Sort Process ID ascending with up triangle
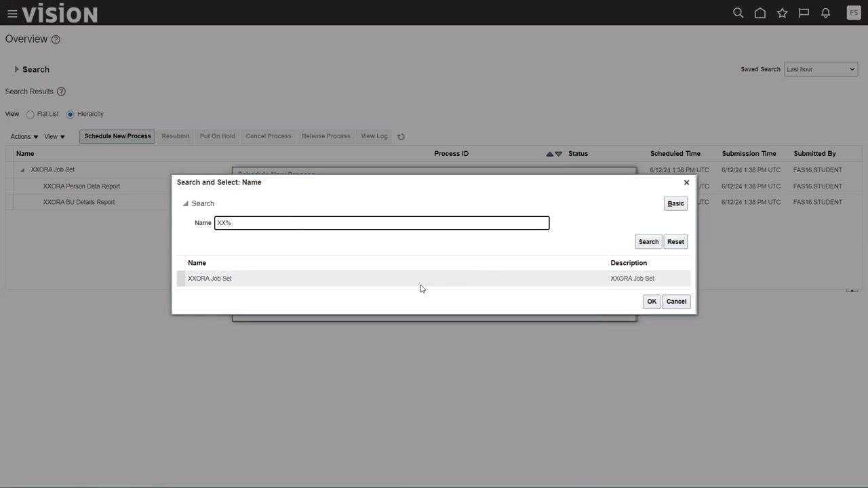 coord(550,154)
